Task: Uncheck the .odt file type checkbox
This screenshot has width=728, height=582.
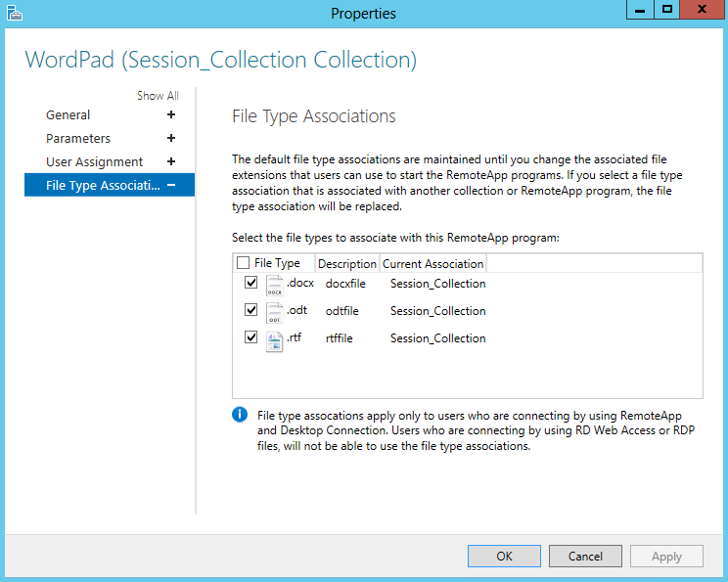Action: (250, 309)
